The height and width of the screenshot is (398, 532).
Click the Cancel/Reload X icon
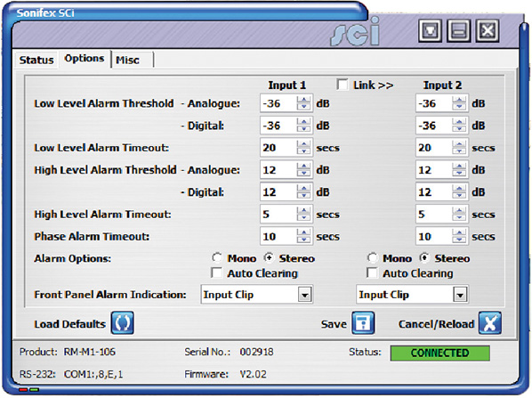pos(490,323)
